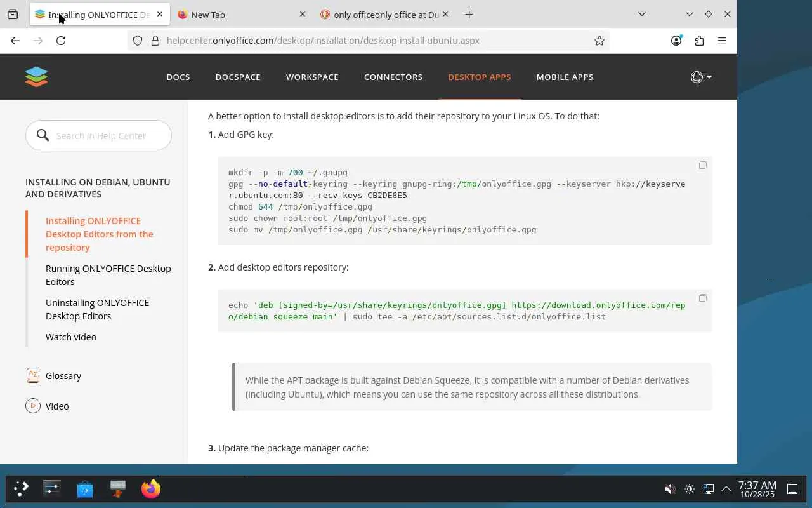Copy the repository echo command block
The width and height of the screenshot is (812, 508).
[x=702, y=298]
